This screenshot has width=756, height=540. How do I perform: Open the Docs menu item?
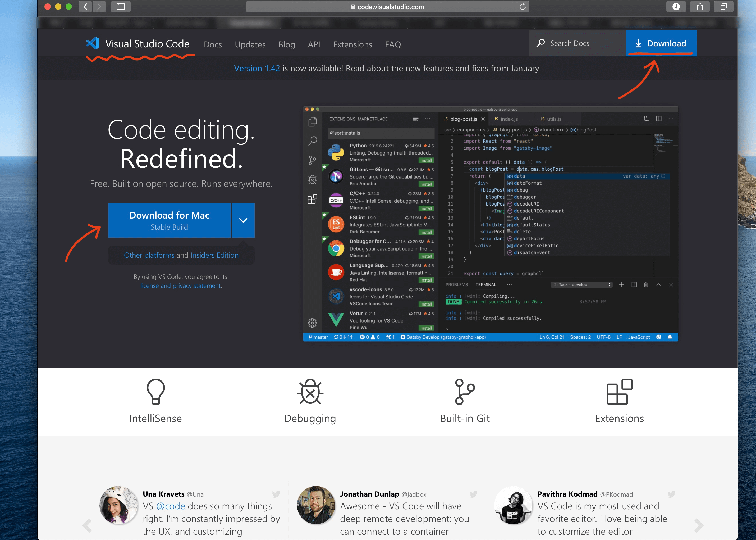[213, 44]
